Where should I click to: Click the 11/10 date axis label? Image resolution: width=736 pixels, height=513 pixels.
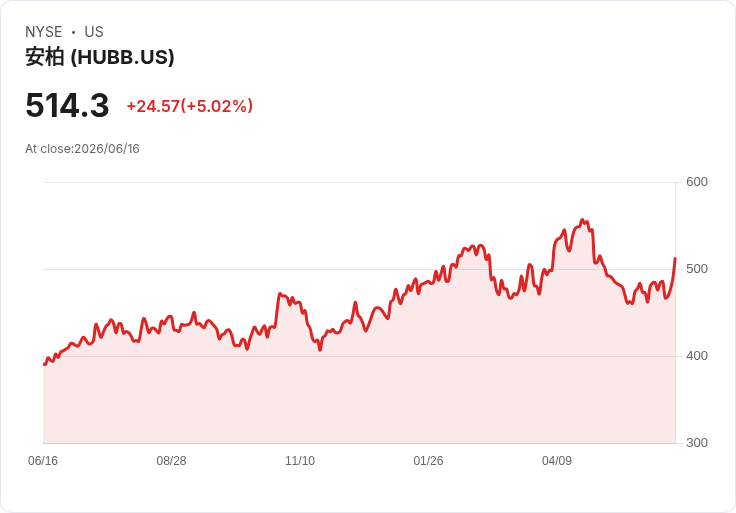300,461
